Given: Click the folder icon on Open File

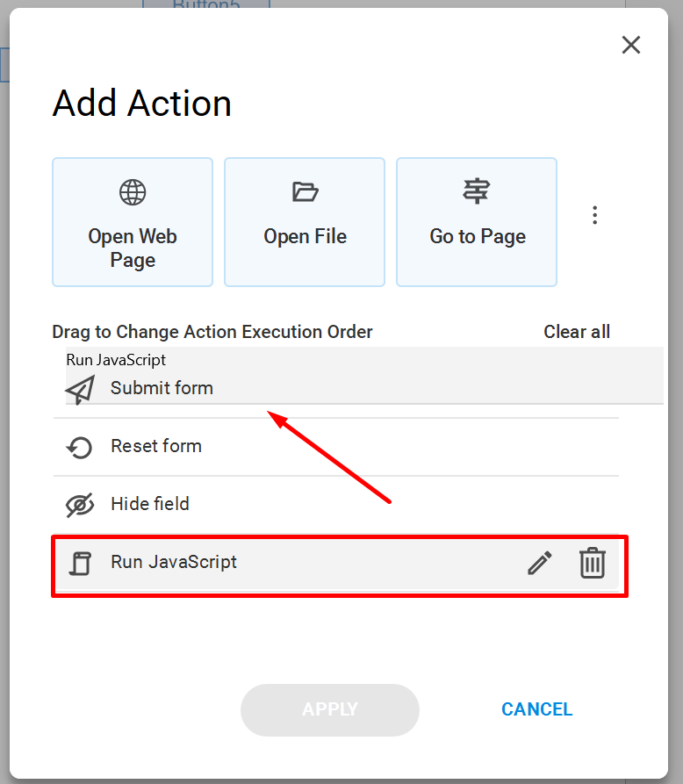Looking at the screenshot, I should tap(305, 192).
